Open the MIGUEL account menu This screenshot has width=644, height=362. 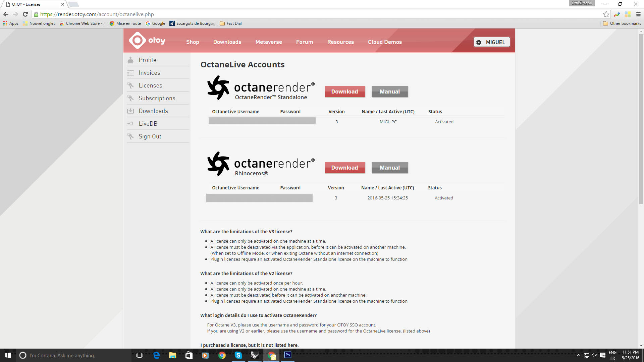[491, 42]
